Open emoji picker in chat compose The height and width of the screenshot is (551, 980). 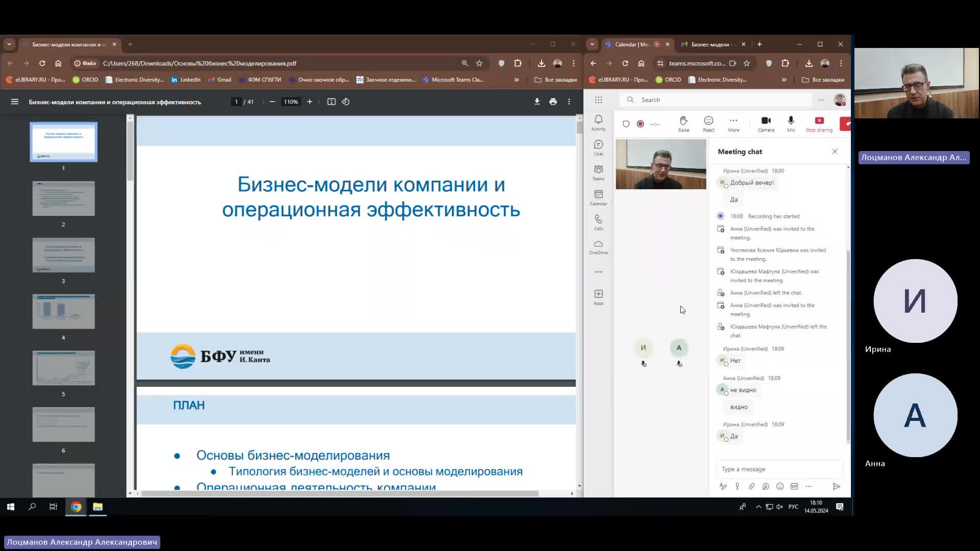780,486
